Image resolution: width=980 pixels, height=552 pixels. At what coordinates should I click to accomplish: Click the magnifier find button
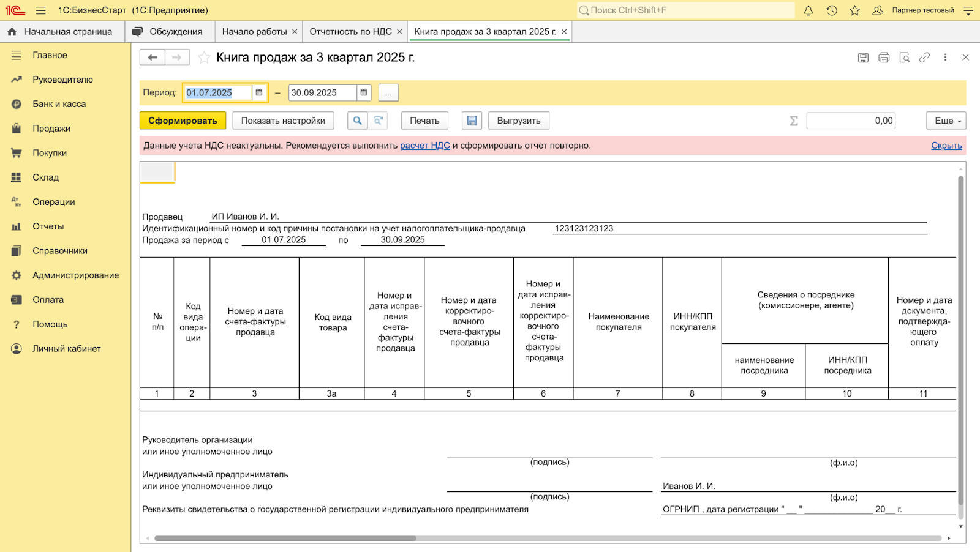click(x=358, y=121)
